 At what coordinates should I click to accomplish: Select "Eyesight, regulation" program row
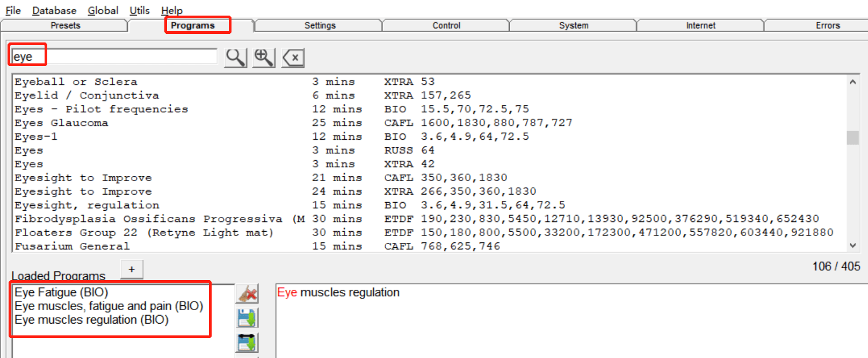click(x=429, y=205)
